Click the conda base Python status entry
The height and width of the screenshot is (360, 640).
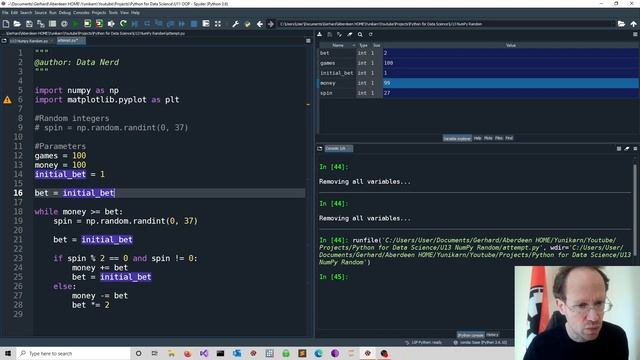pyautogui.click(x=480, y=342)
